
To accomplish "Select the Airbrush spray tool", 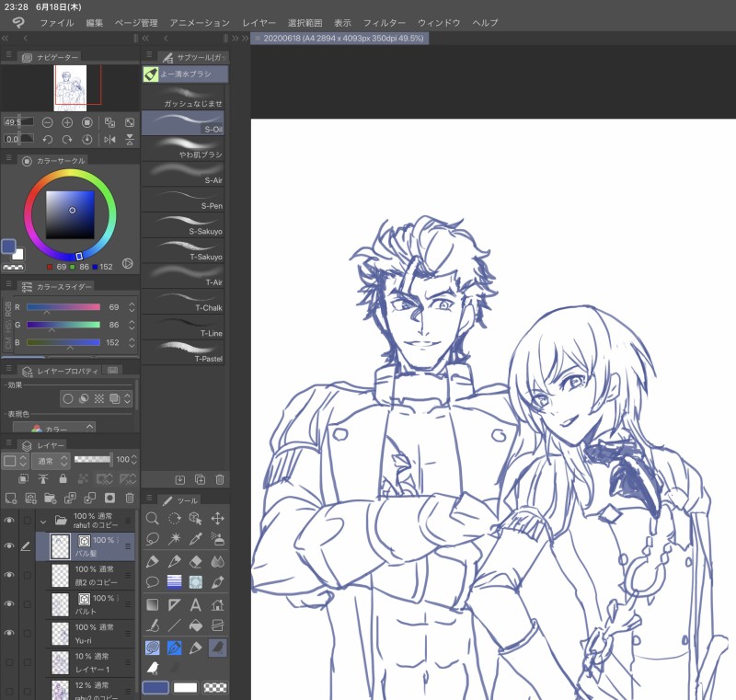I will 217,539.
